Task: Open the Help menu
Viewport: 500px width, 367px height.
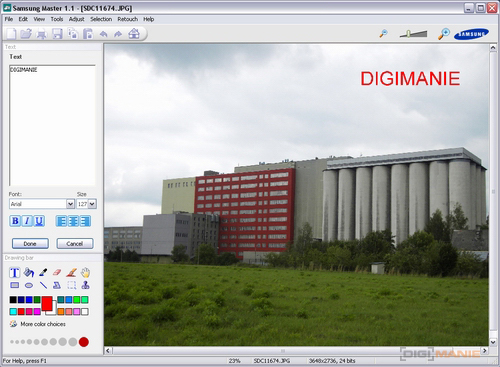Action: [x=149, y=19]
